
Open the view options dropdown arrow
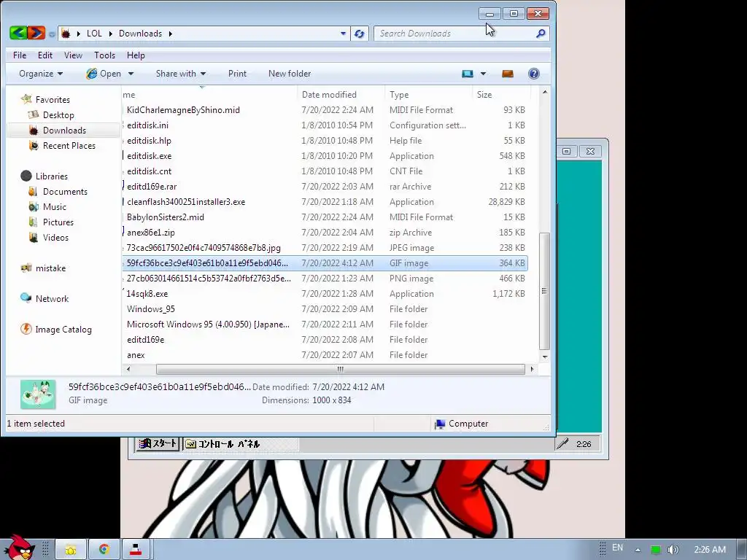[483, 74]
